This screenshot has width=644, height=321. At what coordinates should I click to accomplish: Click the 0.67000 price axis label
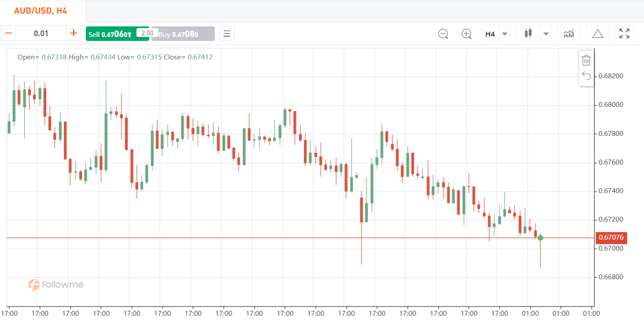tap(611, 248)
